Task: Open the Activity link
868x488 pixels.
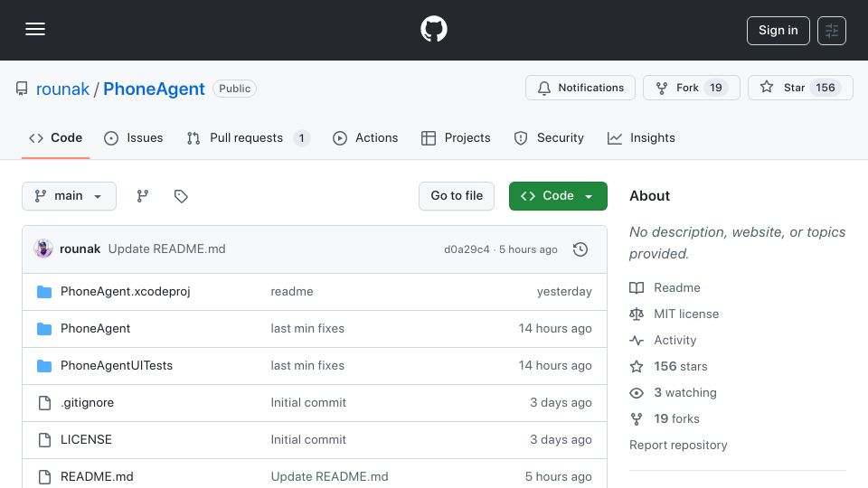Action: pyautogui.click(x=675, y=341)
